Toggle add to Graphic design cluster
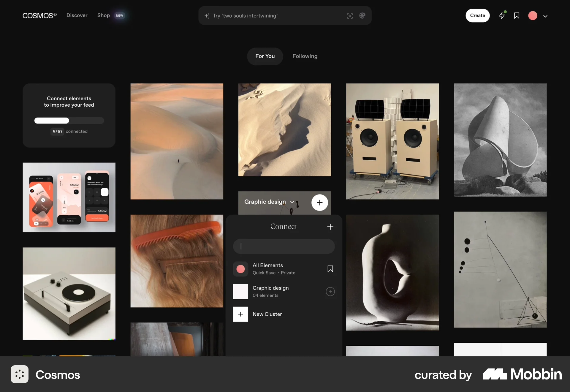 pyautogui.click(x=330, y=292)
